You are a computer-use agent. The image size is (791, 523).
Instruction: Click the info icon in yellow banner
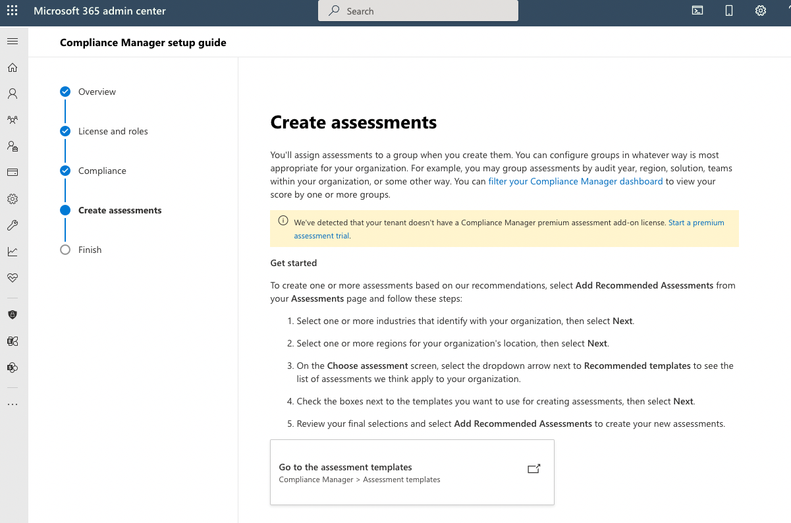pos(283,220)
